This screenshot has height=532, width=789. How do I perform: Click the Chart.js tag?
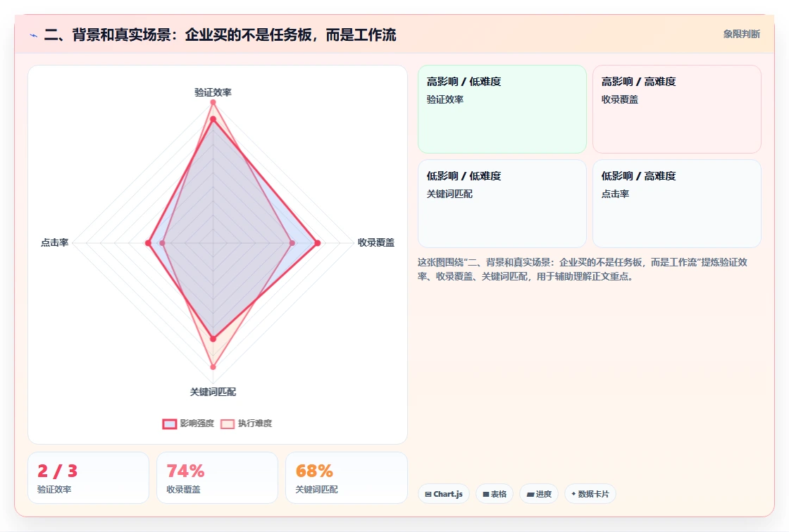pyautogui.click(x=443, y=494)
